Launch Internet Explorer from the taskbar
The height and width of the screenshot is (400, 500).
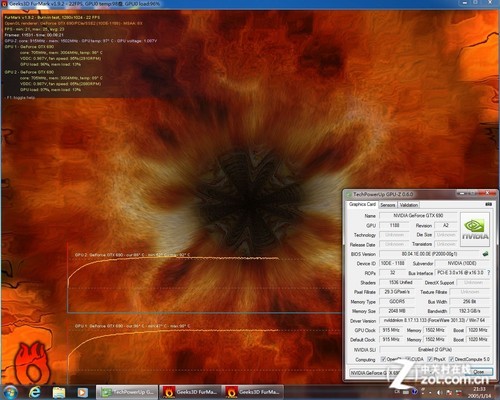click(x=35, y=392)
